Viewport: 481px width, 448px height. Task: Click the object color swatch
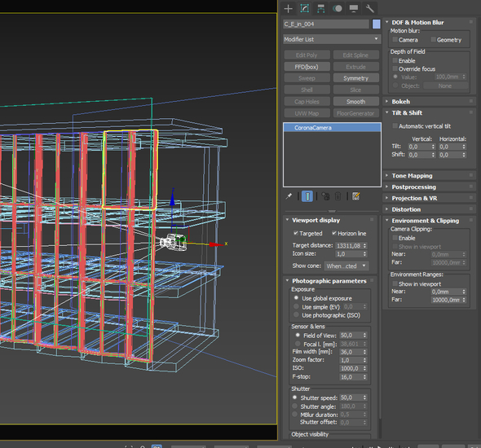(x=377, y=24)
